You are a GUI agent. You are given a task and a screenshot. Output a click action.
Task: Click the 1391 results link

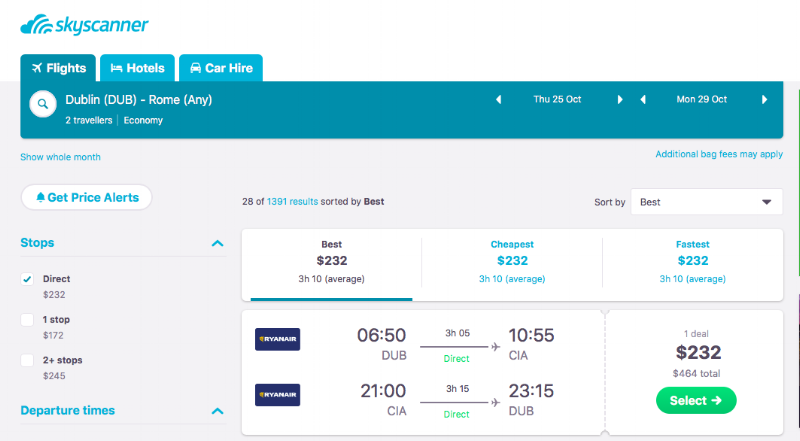pos(292,202)
